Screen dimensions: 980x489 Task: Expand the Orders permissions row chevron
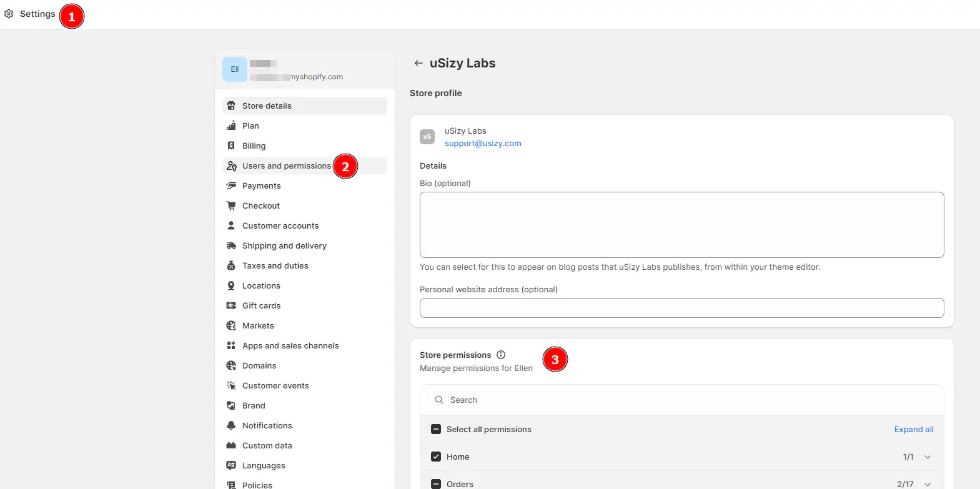click(x=928, y=484)
